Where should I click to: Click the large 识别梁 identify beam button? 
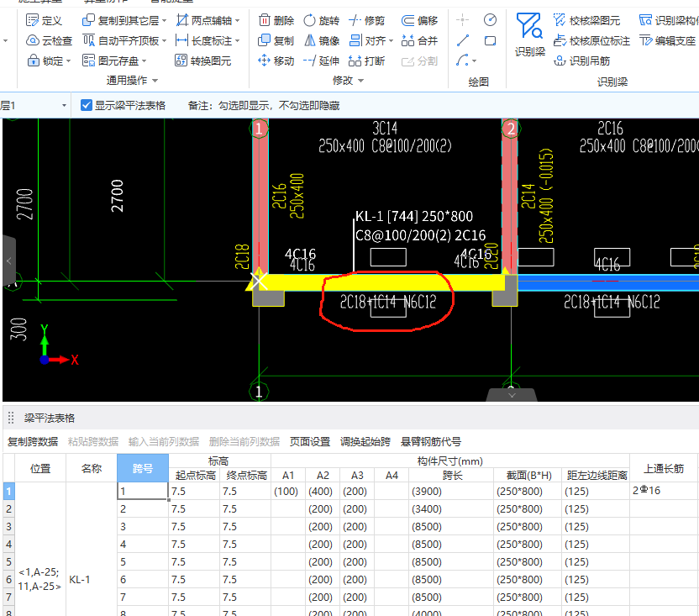click(x=529, y=35)
